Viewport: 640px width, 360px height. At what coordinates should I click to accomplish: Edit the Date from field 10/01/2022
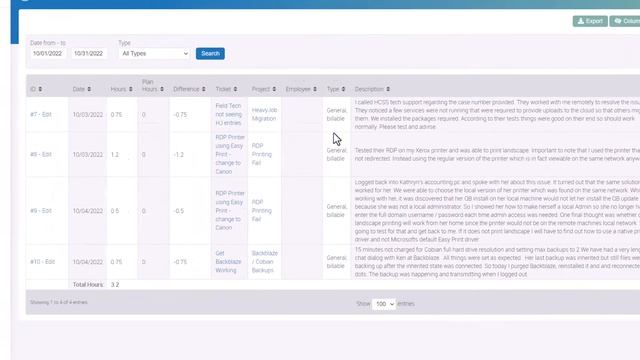47,53
